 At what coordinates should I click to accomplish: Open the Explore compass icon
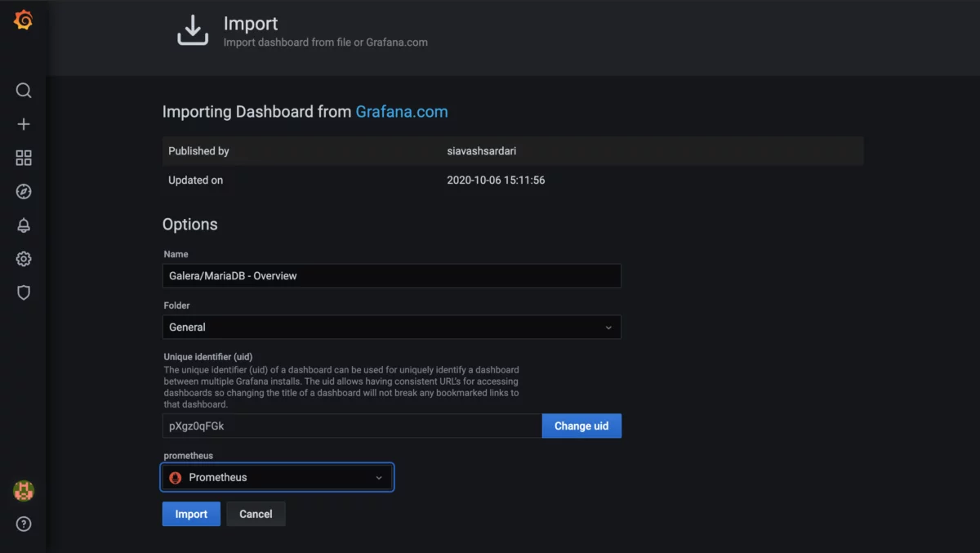[x=24, y=191]
